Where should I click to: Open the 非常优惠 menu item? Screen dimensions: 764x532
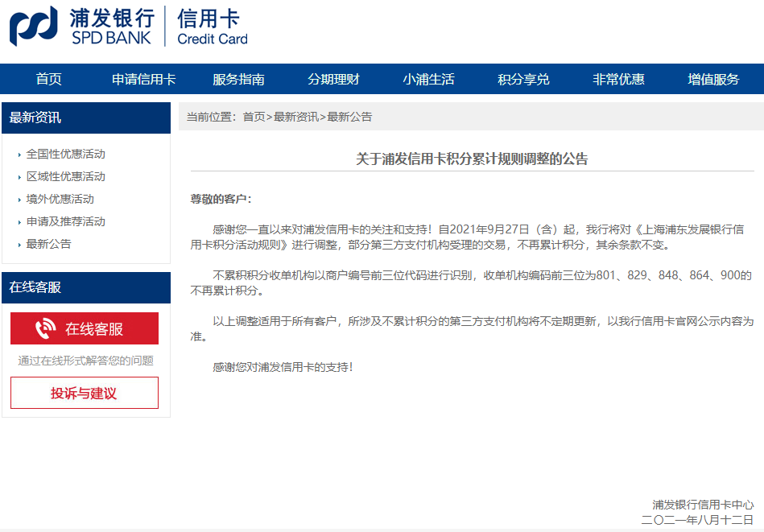pos(618,79)
